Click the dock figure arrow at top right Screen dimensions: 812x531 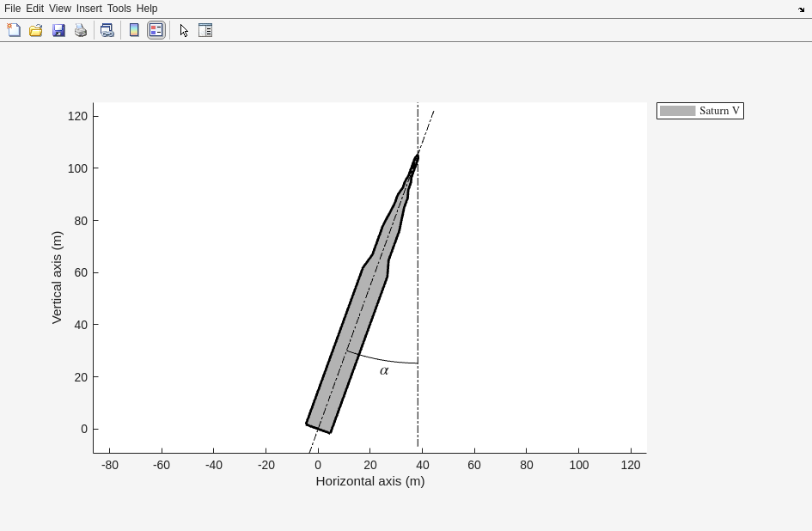coord(801,9)
